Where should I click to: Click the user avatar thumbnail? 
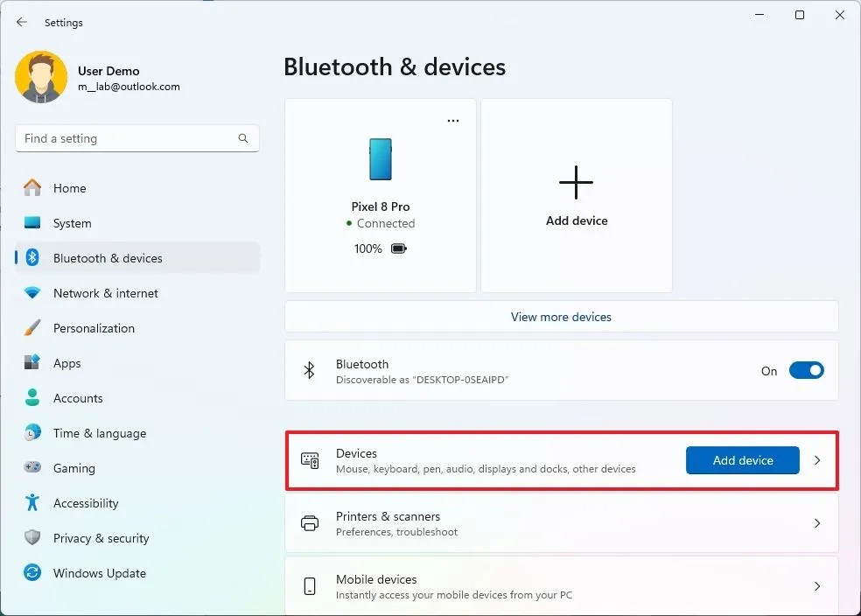pos(41,77)
